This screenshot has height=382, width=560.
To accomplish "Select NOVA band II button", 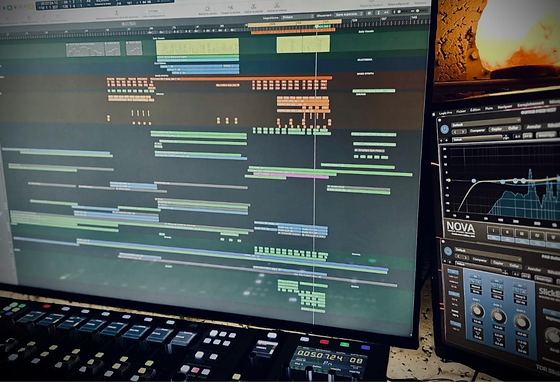I will 507,232.
